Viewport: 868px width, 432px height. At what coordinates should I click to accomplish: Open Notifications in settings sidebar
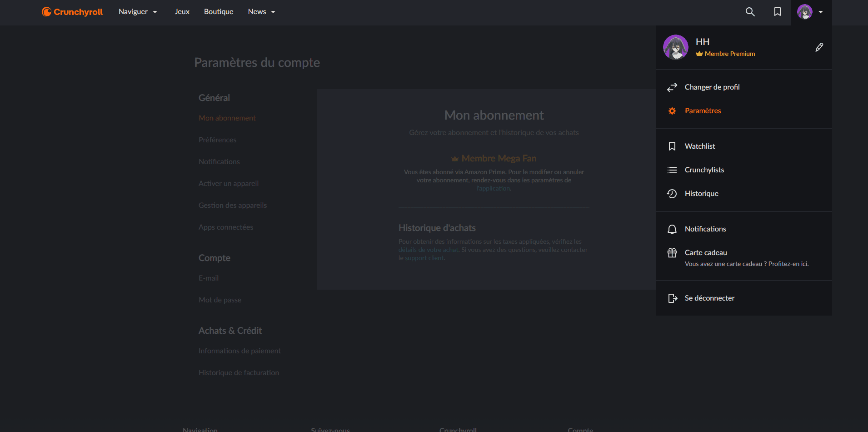219,162
